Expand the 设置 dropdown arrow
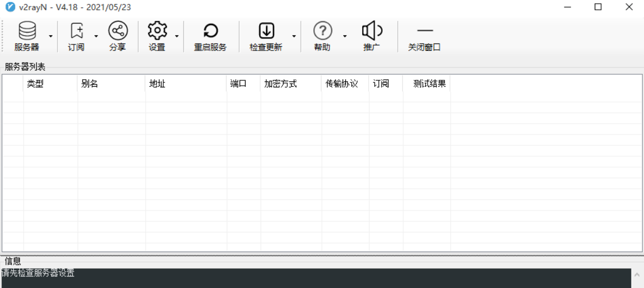Screen dimensions: 644x288 click(177, 36)
